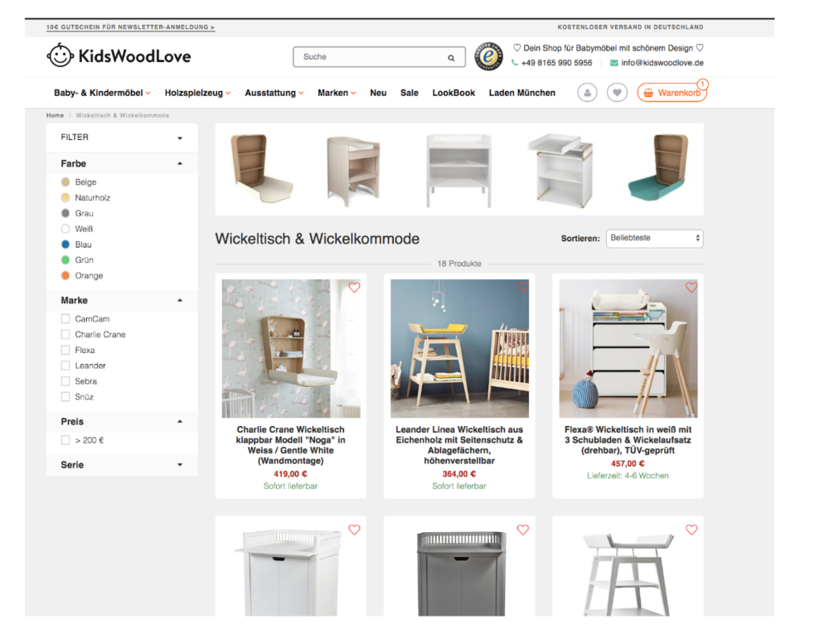Enable the > 200 € price filter
829x644 pixels.
65,440
